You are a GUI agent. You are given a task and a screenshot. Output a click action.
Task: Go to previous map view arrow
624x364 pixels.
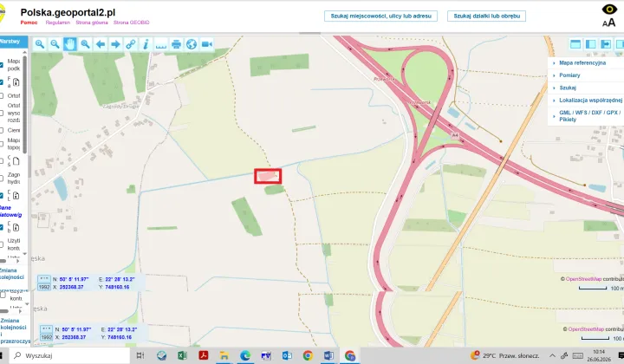(x=101, y=44)
